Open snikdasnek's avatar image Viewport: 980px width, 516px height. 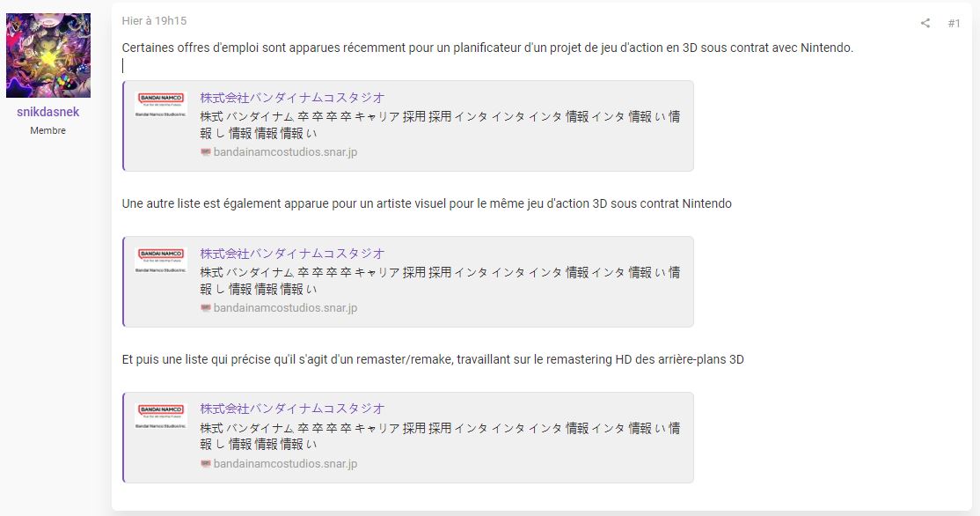click(48, 55)
